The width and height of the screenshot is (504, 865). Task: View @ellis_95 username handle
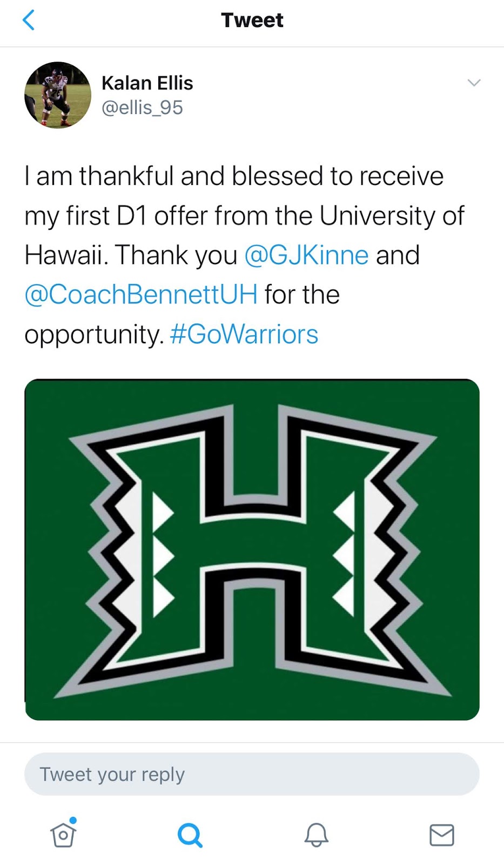143,108
